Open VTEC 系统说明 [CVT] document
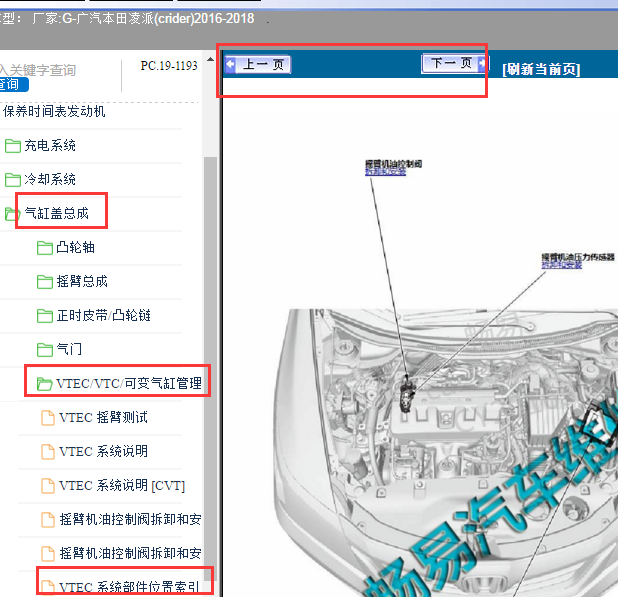Viewport: 618px width, 597px height. [122, 485]
